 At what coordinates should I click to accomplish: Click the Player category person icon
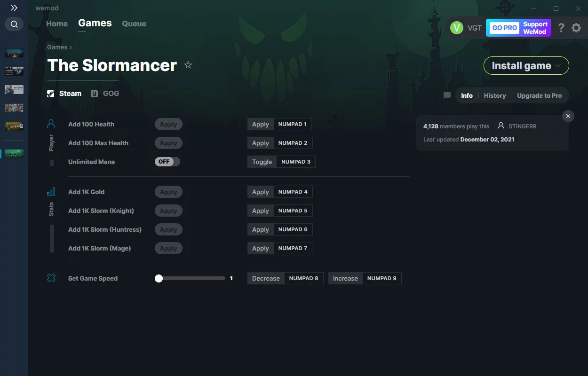click(x=51, y=124)
